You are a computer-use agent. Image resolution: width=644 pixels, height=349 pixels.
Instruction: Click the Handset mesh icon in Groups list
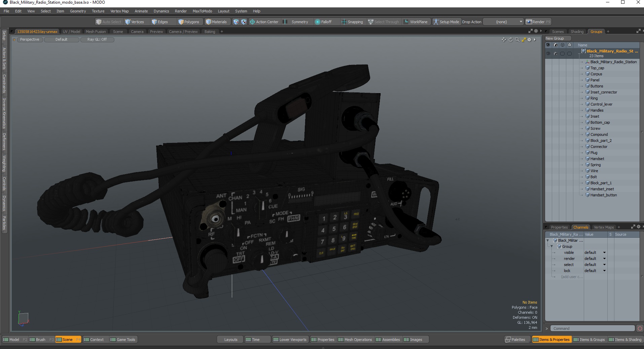(587, 159)
